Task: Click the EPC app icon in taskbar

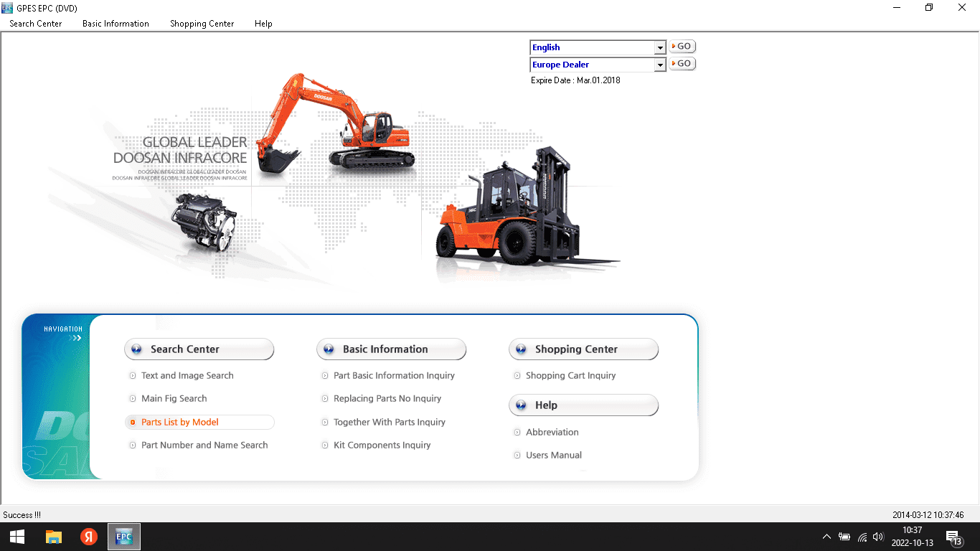Action: pyautogui.click(x=124, y=537)
